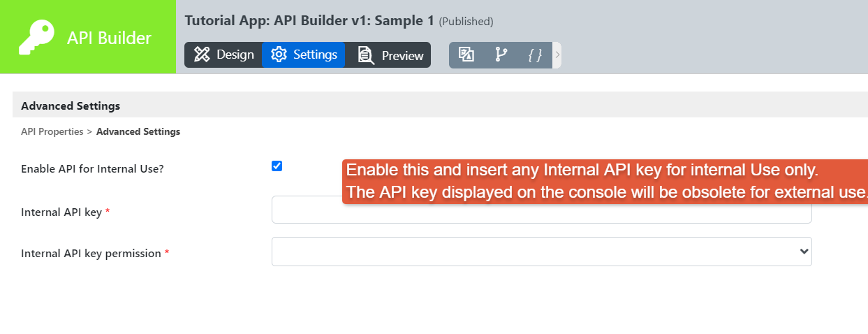Click the version branch icon
Image resolution: width=868 pixels, height=334 pixels.
click(x=501, y=55)
